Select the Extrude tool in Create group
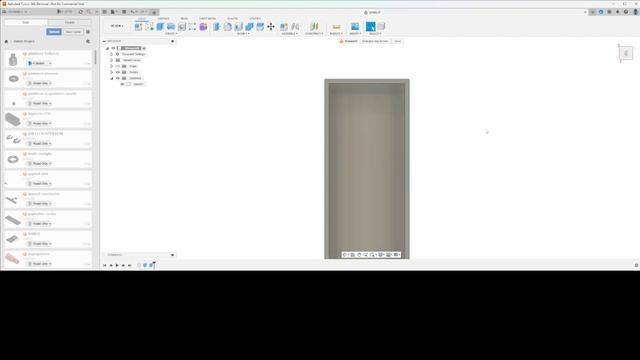Screen dimensions: 640x360 coord(160,27)
